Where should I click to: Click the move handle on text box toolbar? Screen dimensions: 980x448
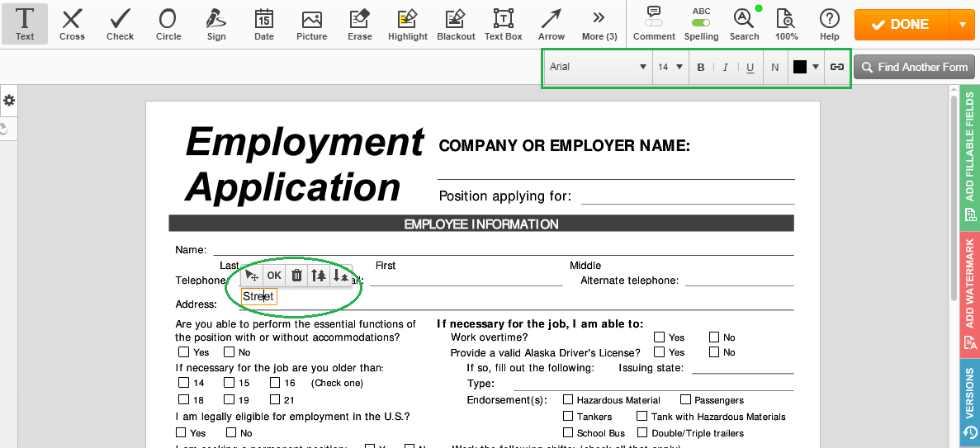252,276
